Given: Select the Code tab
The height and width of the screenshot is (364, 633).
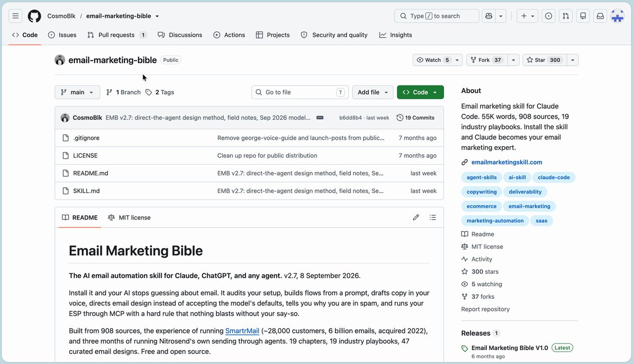Looking at the screenshot, I should click(x=25, y=35).
